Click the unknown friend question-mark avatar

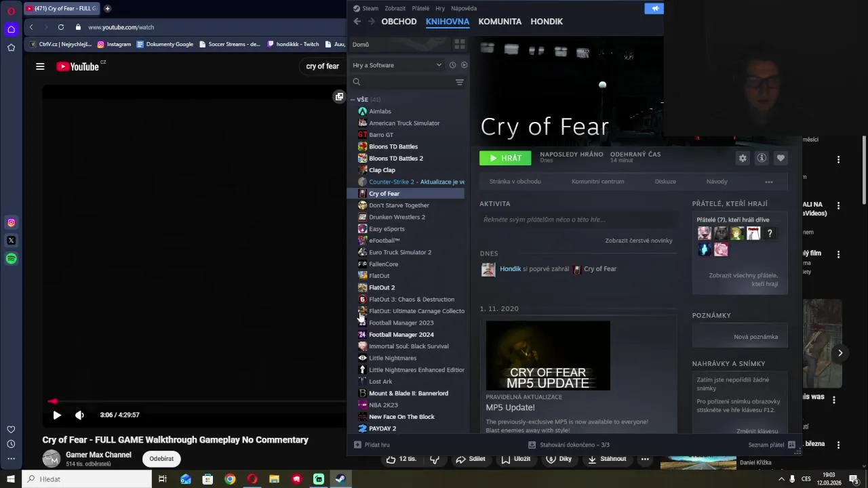pyautogui.click(x=770, y=233)
